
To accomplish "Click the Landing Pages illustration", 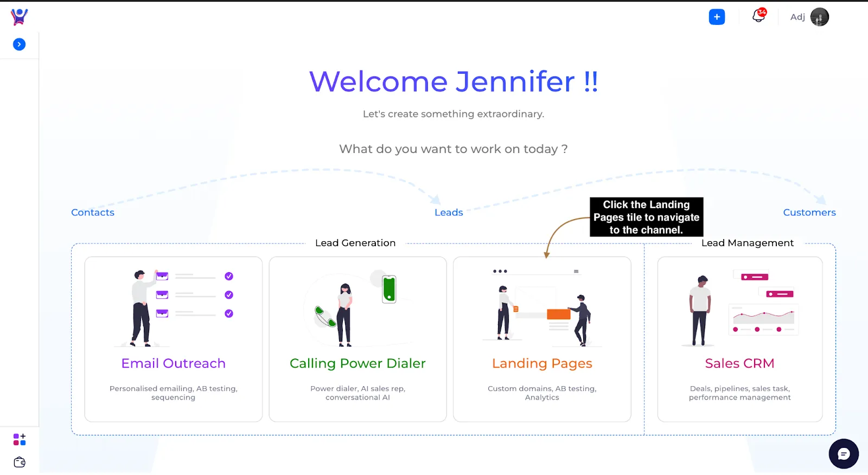I will click(542, 307).
